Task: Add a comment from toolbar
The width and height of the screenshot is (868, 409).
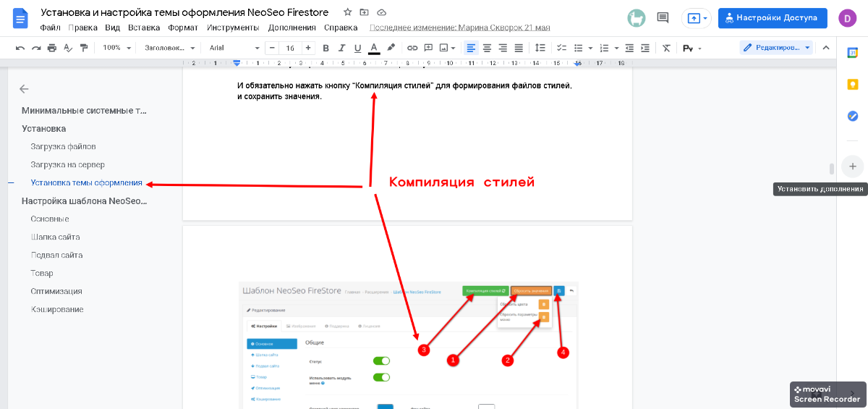Action: (428, 48)
